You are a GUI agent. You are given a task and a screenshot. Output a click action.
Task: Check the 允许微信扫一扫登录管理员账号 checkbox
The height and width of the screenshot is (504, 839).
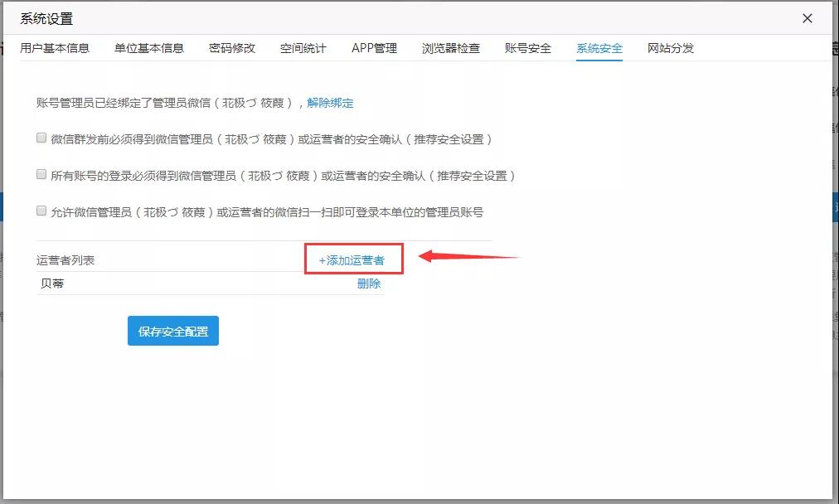tap(41, 211)
